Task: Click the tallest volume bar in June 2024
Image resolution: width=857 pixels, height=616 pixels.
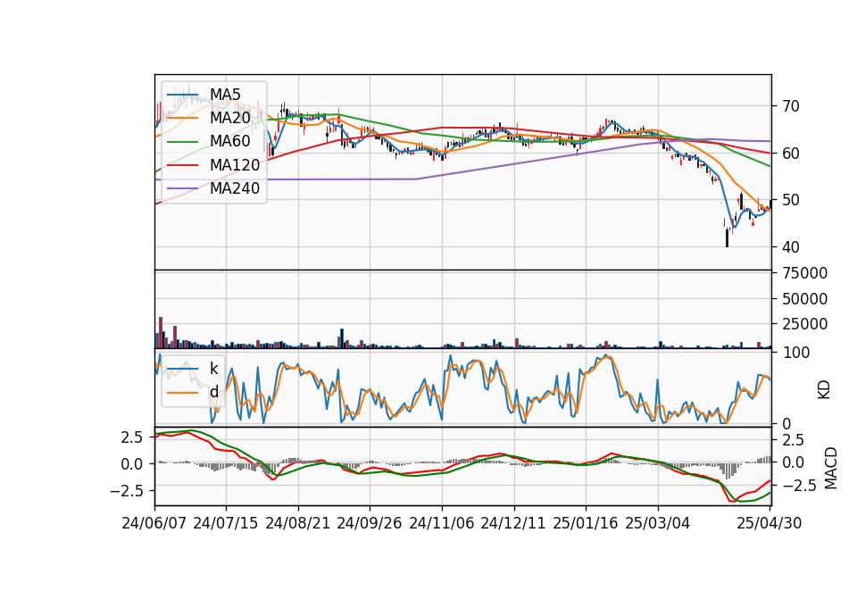Action: 161,332
